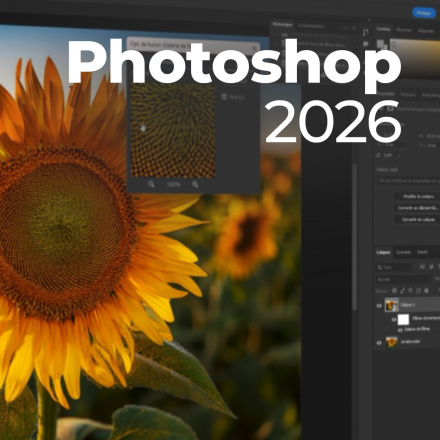Hide the Calque 1 layer
Screen dimensions: 440x440
click(379, 305)
